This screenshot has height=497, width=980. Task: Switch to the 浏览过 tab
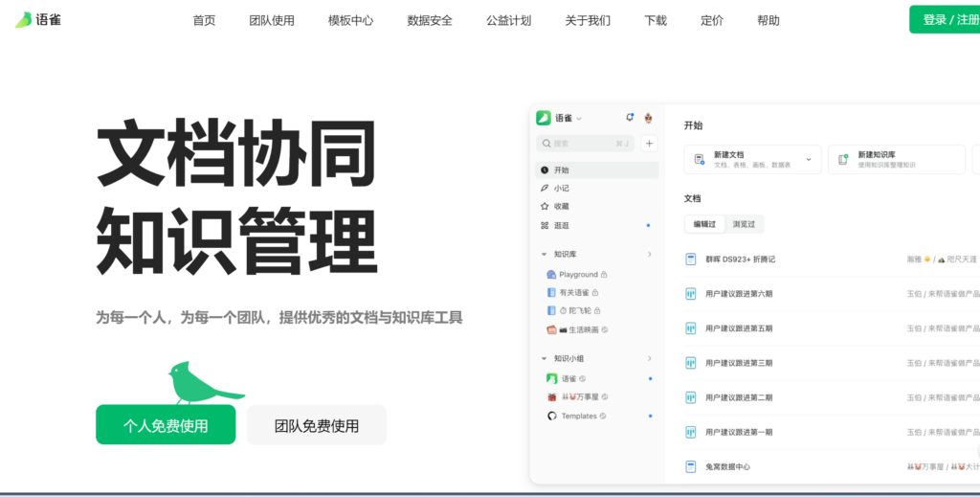tap(744, 224)
